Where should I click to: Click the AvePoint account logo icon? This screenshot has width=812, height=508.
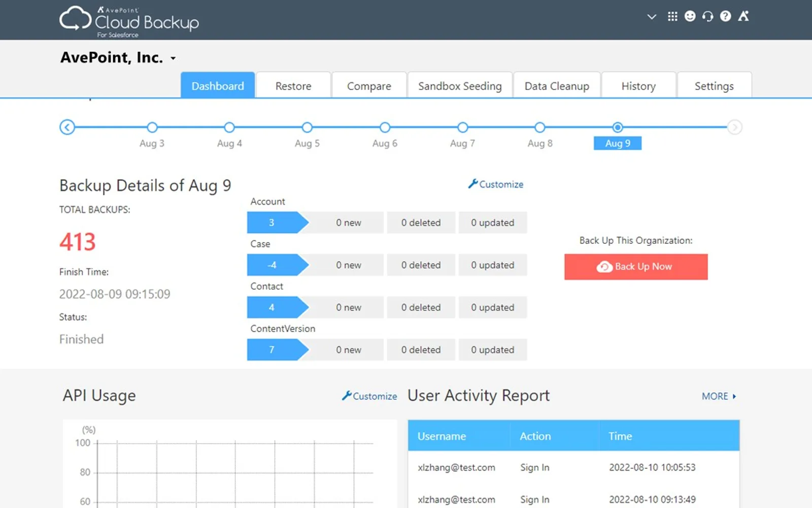point(743,16)
